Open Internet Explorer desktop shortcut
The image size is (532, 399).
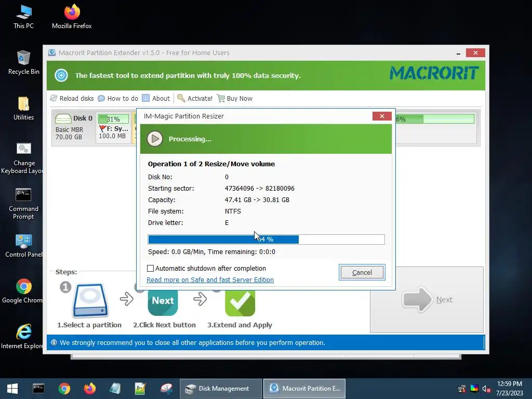click(23, 337)
